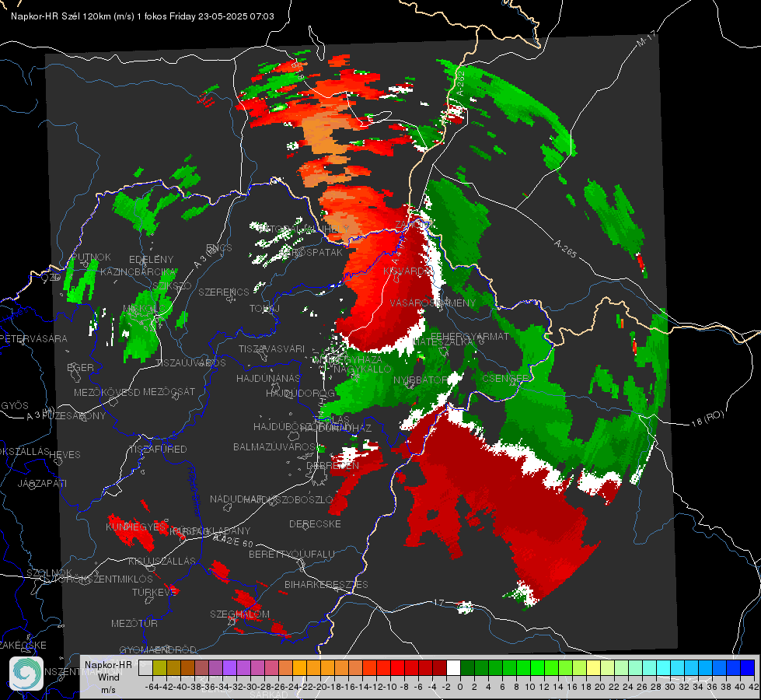Click the MEZŐCSÁT city label
Viewport: 761px width, 700px height.
coord(169,391)
